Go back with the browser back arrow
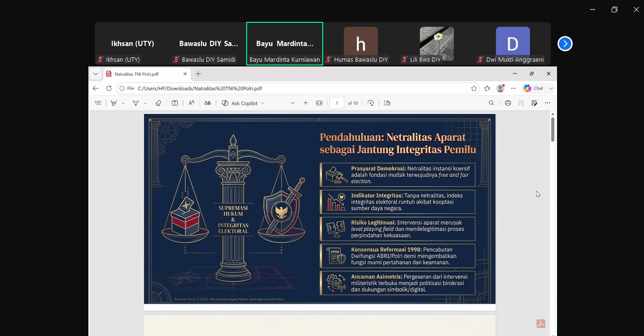The image size is (644, 336). [96, 88]
